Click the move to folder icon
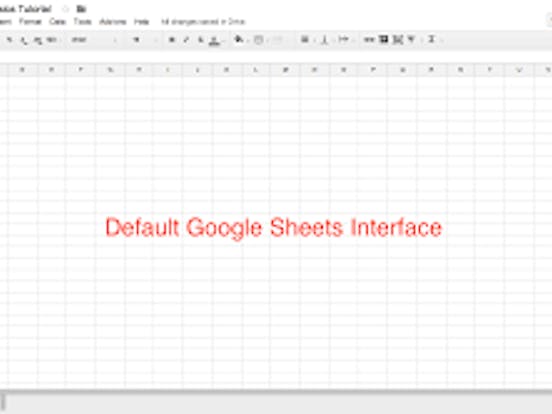This screenshot has width=552, height=414. pos(81,9)
